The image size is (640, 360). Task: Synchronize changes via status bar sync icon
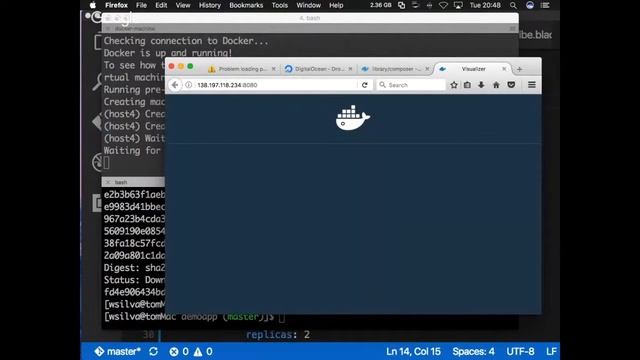[153, 351]
